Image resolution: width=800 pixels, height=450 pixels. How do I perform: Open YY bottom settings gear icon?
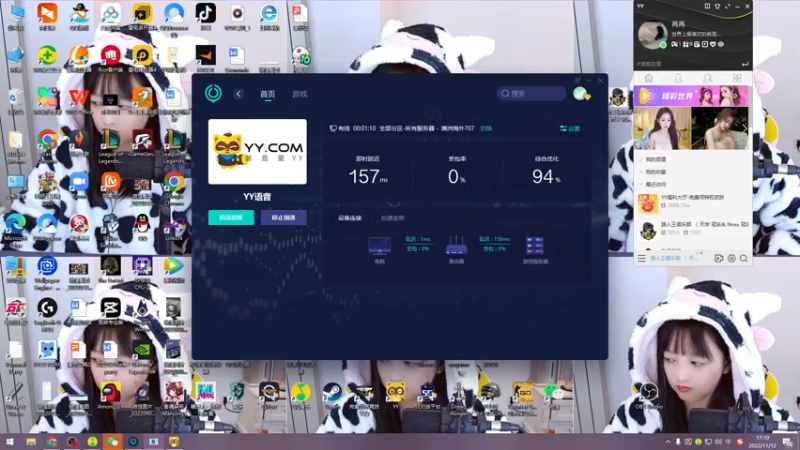732,259
